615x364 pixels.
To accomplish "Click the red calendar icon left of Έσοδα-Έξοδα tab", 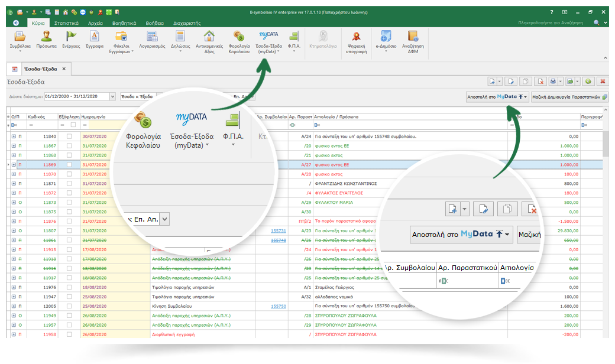I will click(15, 69).
